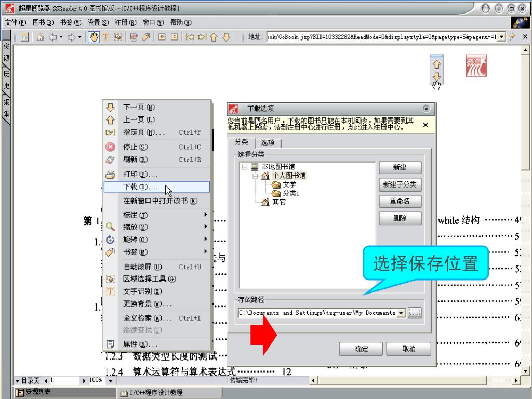Click the floating page-up arrow

[x=436, y=64]
